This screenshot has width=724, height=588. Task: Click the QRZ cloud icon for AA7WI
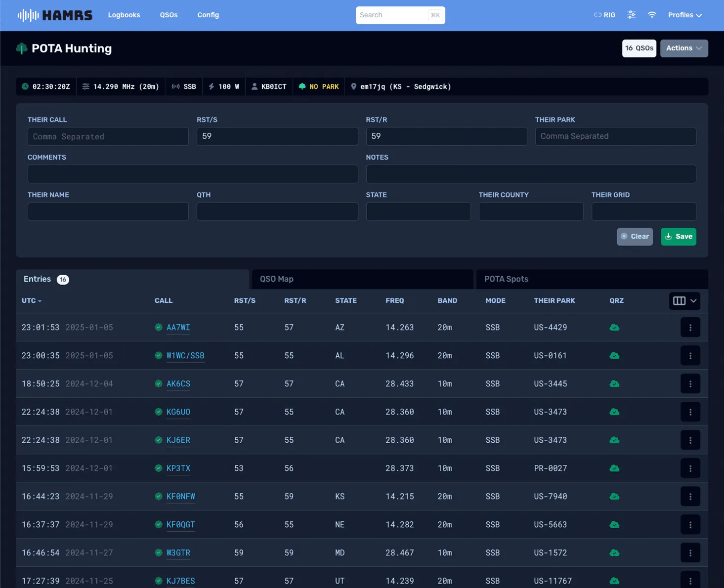click(614, 327)
